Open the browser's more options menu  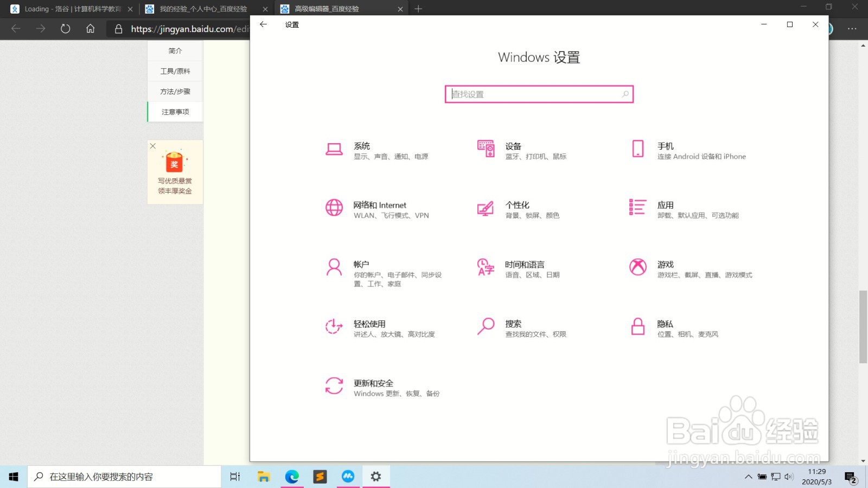coord(852,29)
